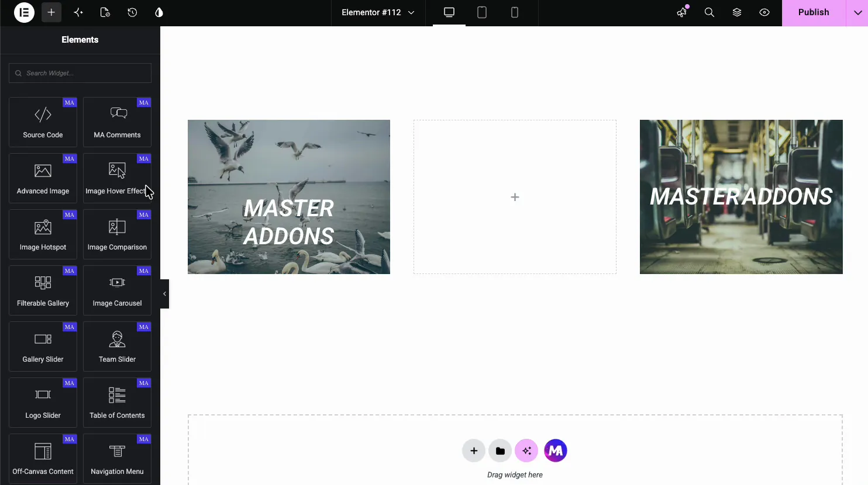
Task: Click the Publish button
Action: [x=814, y=12]
